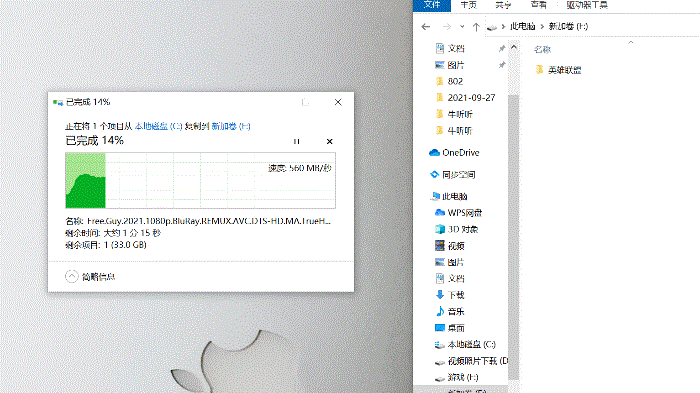This screenshot has height=393, width=700.
Task: Open the 新加卷 destination link in copy dialog
Action: [x=231, y=126]
